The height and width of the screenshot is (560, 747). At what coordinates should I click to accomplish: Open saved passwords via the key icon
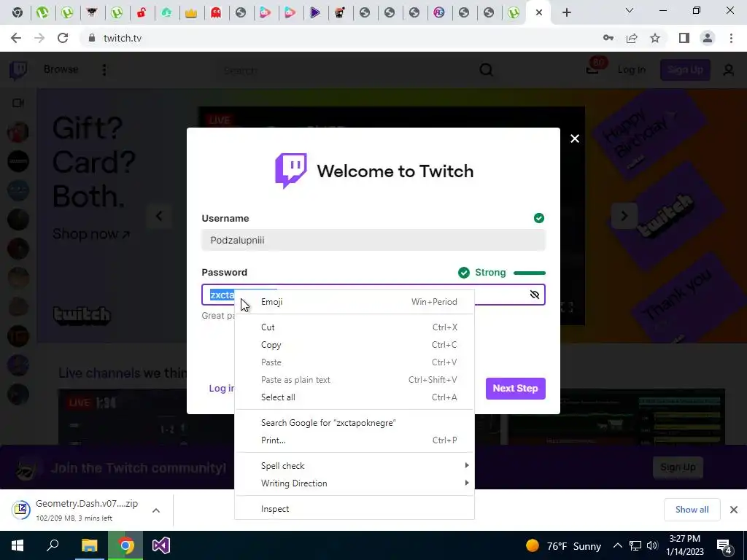point(608,38)
